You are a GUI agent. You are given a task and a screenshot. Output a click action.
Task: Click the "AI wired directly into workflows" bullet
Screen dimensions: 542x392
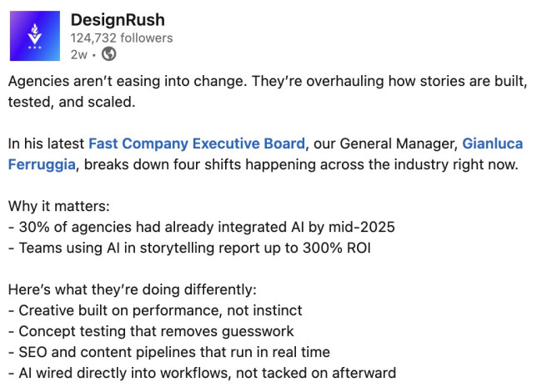[x=202, y=373]
